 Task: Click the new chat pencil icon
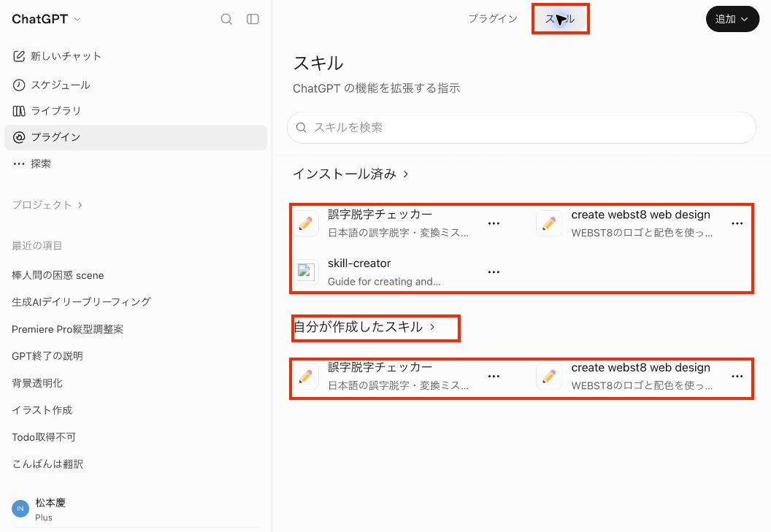click(x=19, y=56)
